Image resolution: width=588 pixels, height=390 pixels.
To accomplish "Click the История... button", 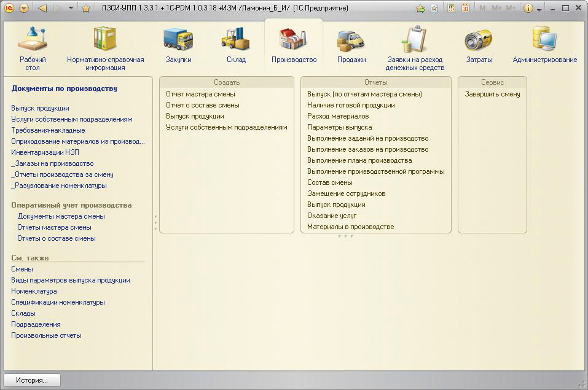I will tap(32, 380).
